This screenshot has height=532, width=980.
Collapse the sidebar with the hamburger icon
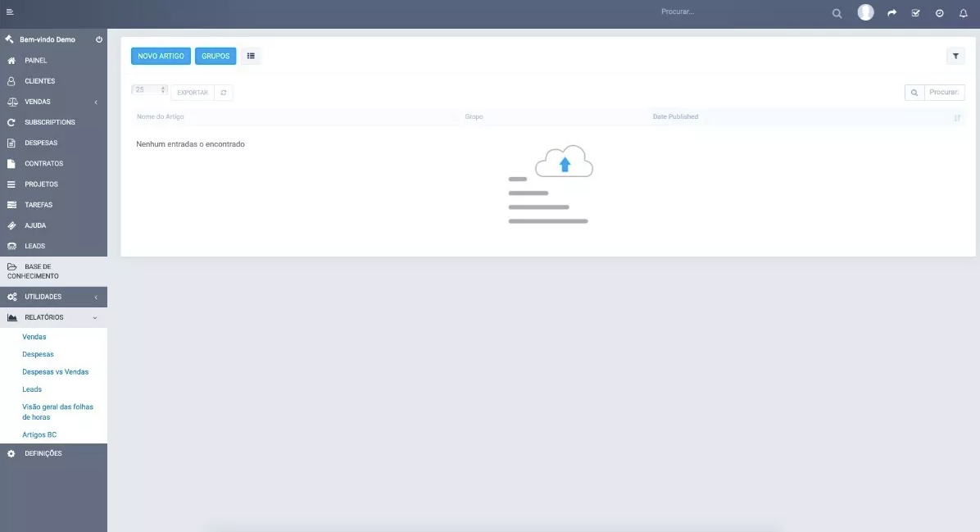coord(11,11)
